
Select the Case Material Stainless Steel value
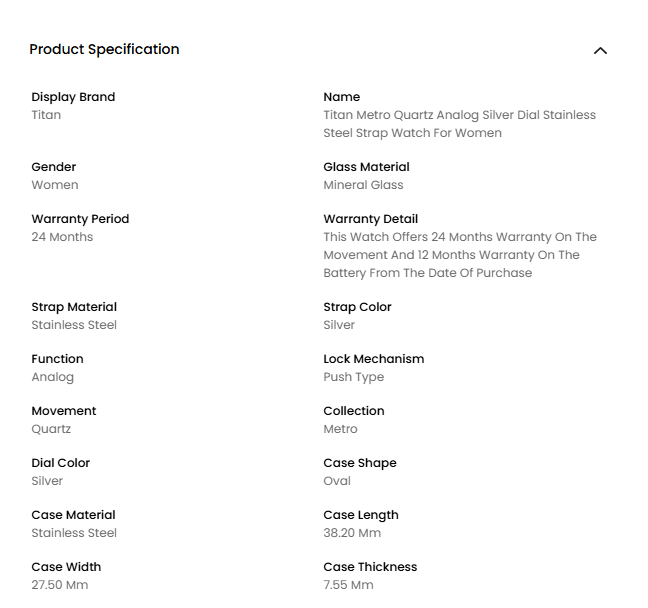(74, 533)
